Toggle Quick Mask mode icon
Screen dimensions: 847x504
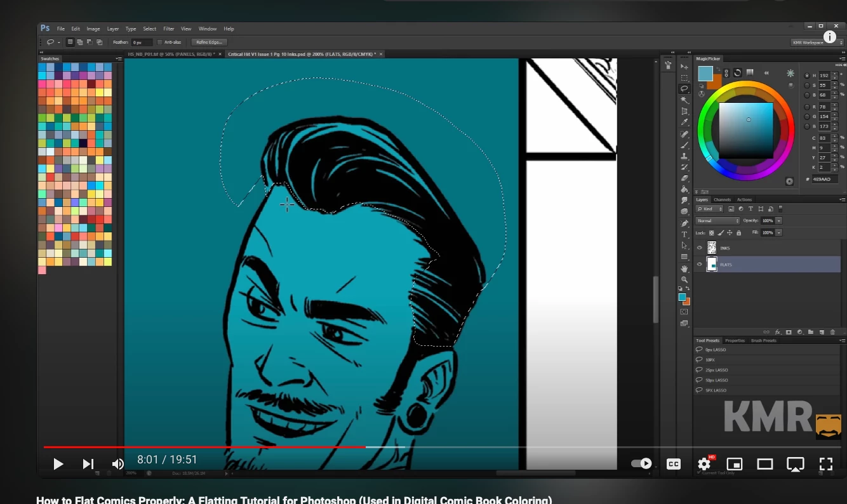tap(684, 312)
